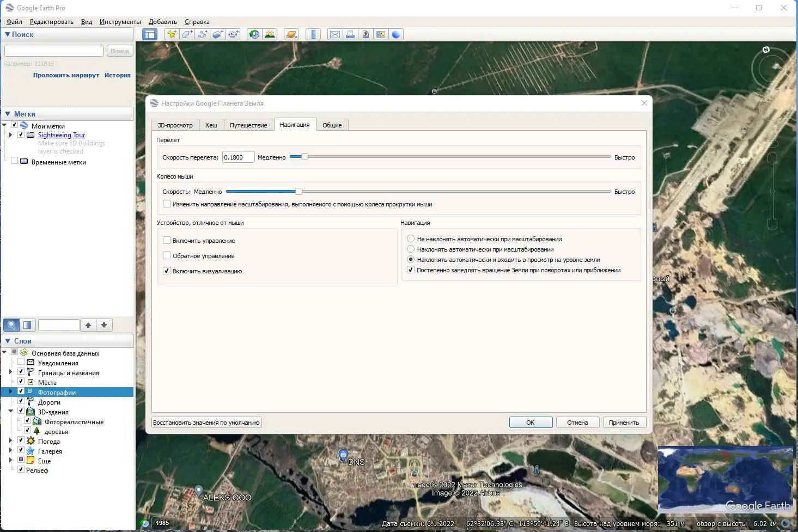Collapse the 'Мои метки' tree node
798x532 pixels.
pos(4,125)
